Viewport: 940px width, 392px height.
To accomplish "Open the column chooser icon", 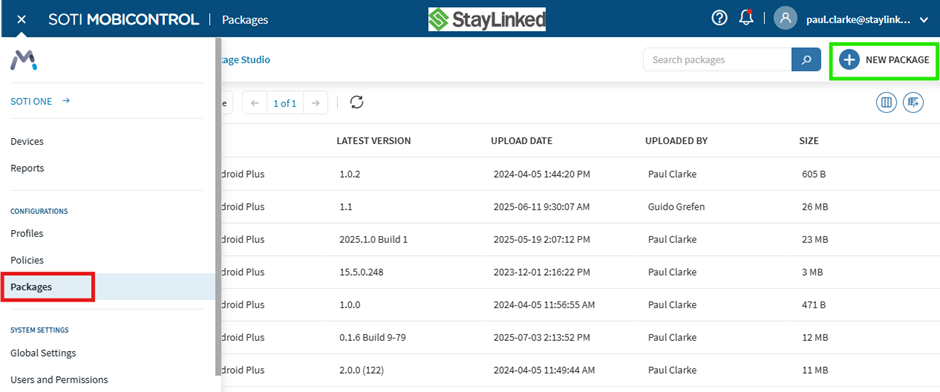I will coord(887,102).
